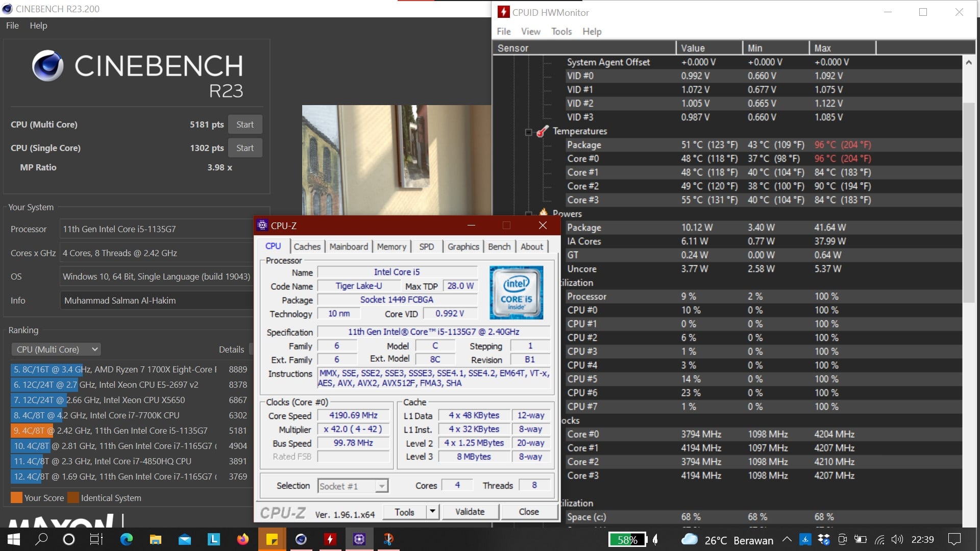Image resolution: width=980 pixels, height=551 pixels.
Task: Click the Max column header in HWMonitor
Action: point(842,48)
